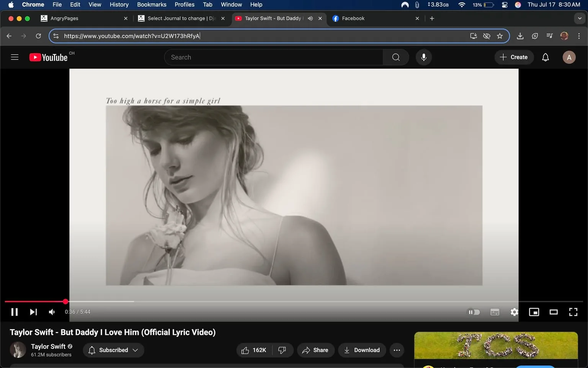The height and width of the screenshot is (368, 588).
Task: Open the player settings gear
Action: coord(514,312)
